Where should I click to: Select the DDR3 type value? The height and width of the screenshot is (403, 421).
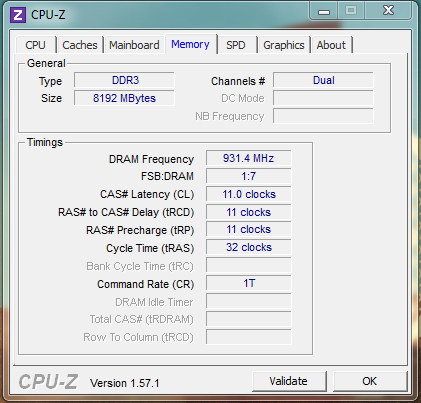124,80
